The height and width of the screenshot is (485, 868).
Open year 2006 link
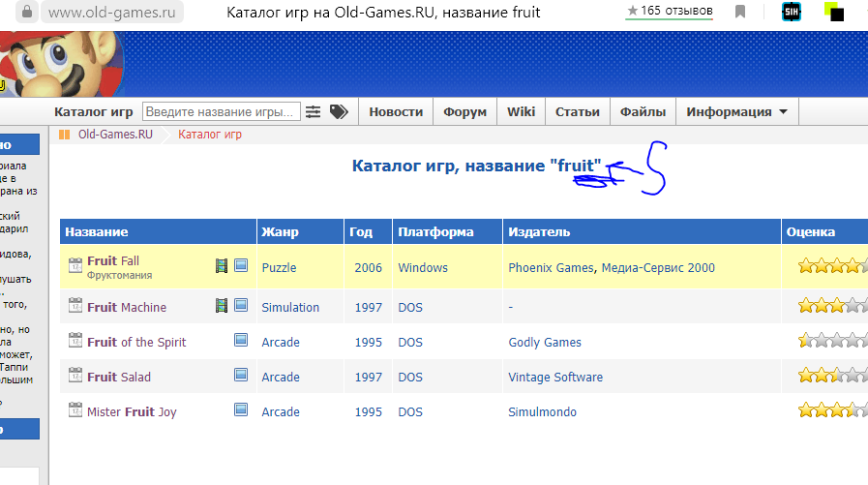pyautogui.click(x=368, y=268)
